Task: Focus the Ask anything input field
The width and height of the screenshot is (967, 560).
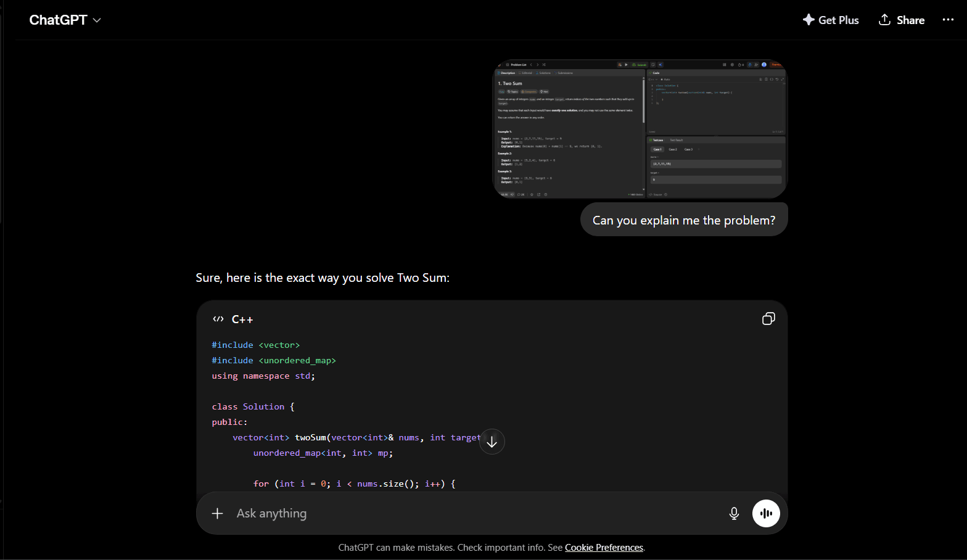Action: tap(475, 513)
